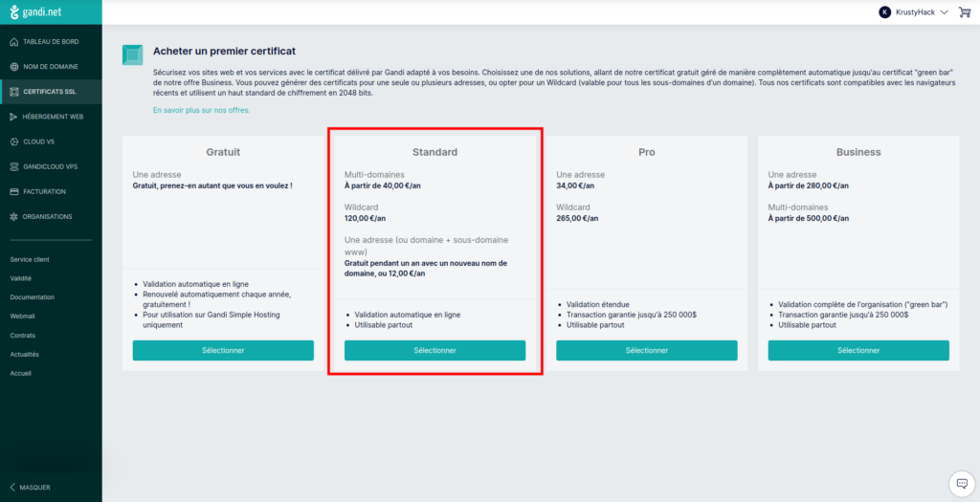Click 'Validation complète de l'organisation' bullet
The image size is (980, 502).
coord(863,305)
